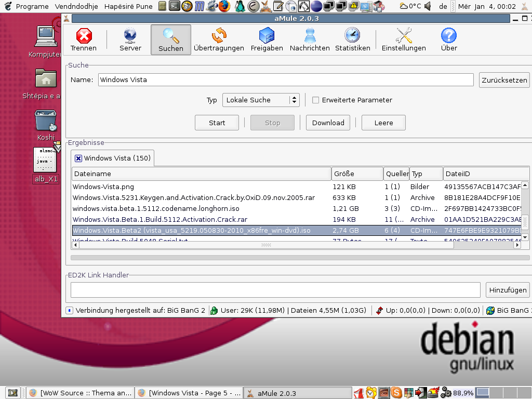Open the Koshi trash icon
The width and height of the screenshot is (532, 399).
(46, 125)
